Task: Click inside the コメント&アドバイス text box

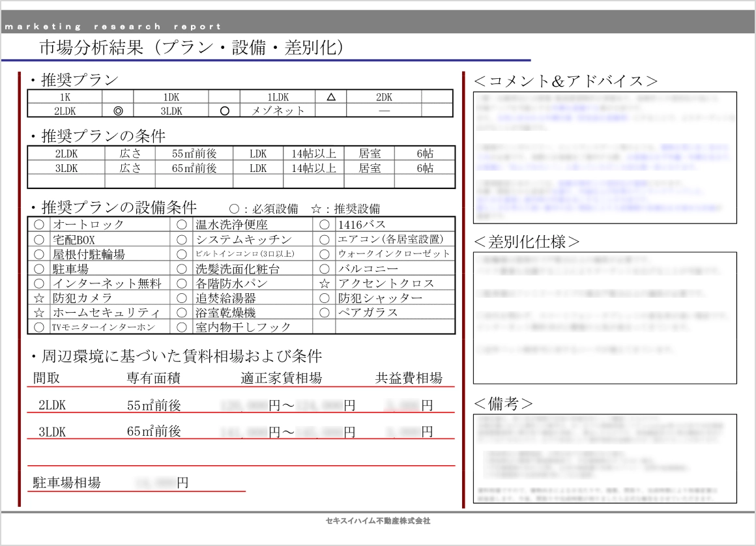Action: (x=604, y=157)
